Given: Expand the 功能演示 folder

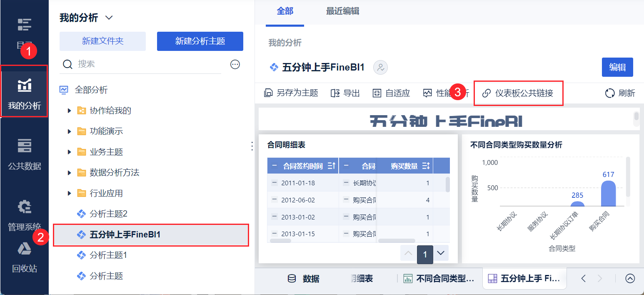Looking at the screenshot, I should [x=70, y=131].
